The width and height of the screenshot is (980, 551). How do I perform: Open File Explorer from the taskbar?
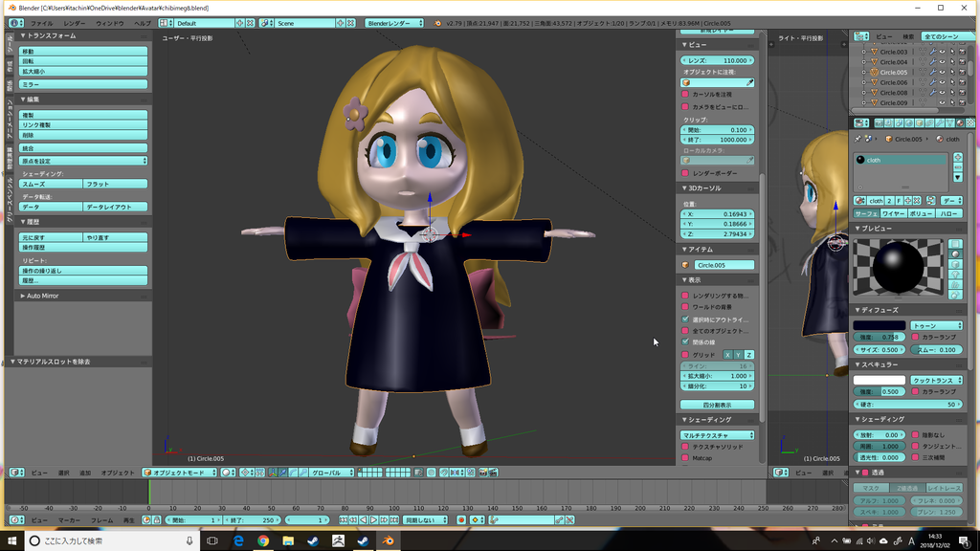(x=288, y=541)
